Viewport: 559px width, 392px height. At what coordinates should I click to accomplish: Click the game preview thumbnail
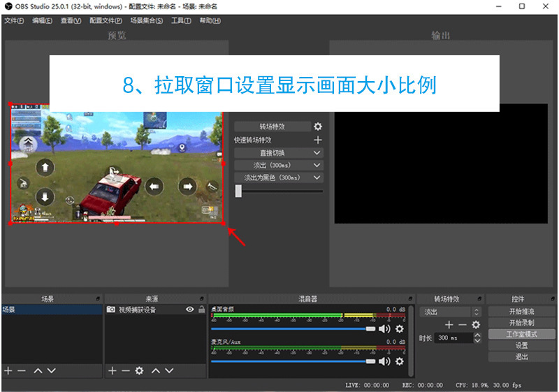tap(117, 164)
